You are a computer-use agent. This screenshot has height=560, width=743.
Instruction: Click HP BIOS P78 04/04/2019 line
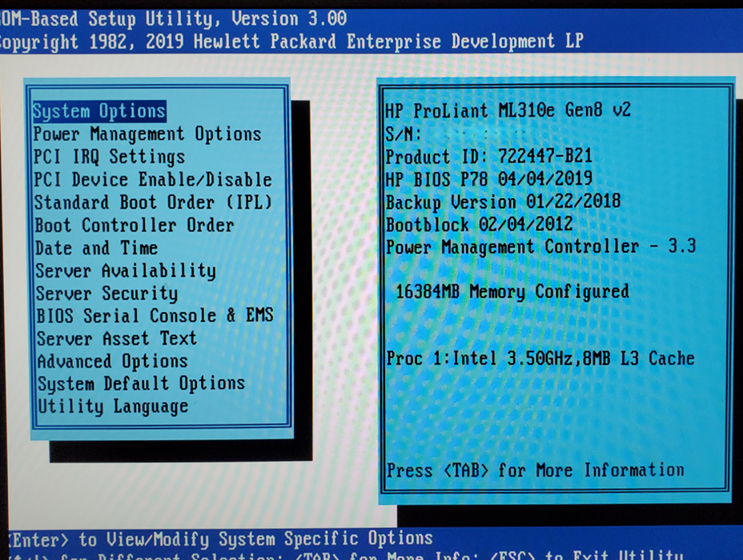489,179
